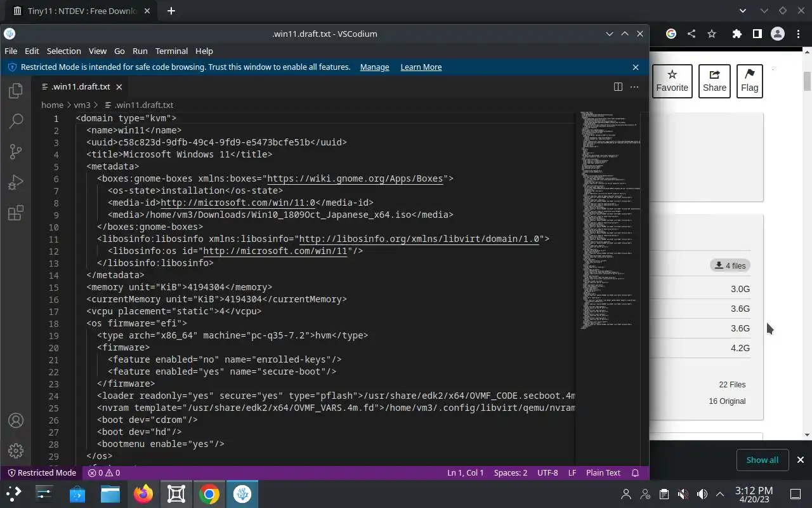
Task: Open the Selection menu
Action: [63, 51]
